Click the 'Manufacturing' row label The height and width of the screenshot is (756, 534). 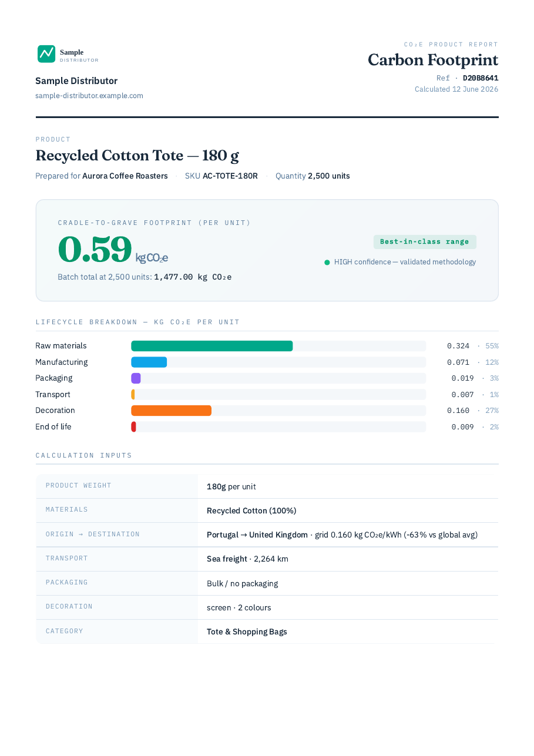(62, 362)
